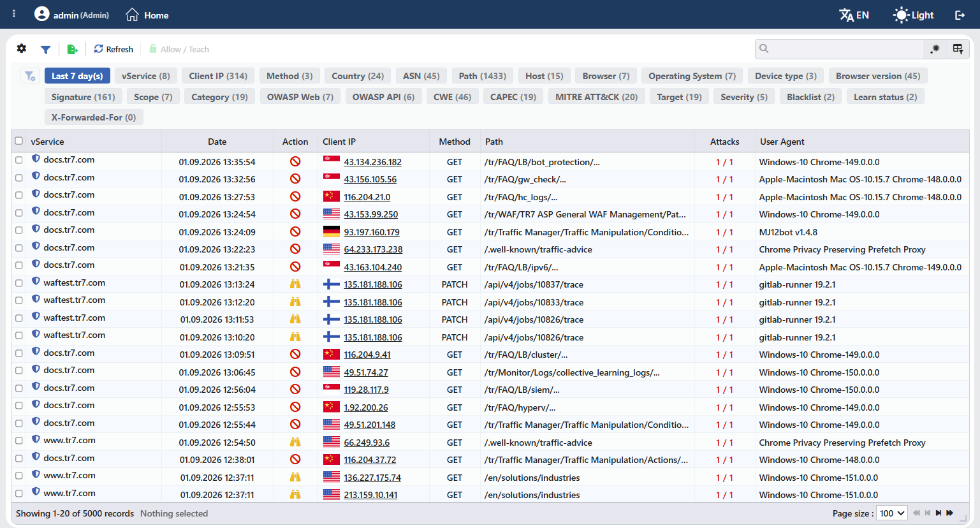Expand OWASP Web (7) filter
Image resolution: width=980 pixels, height=528 pixels.
pyautogui.click(x=300, y=97)
